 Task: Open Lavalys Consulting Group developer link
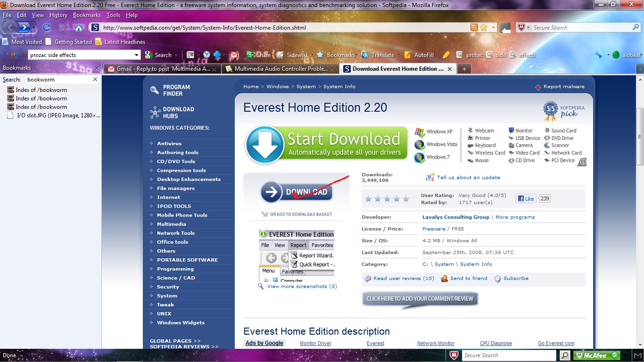(456, 217)
